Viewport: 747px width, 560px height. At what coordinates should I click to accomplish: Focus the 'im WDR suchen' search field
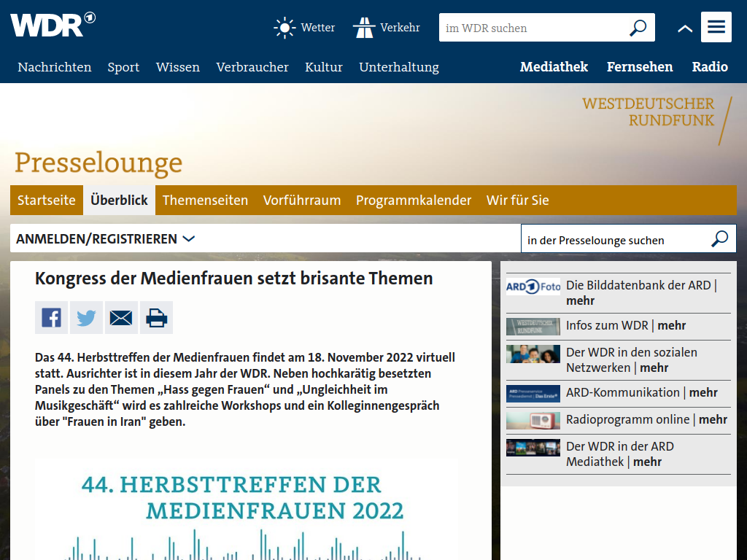533,28
